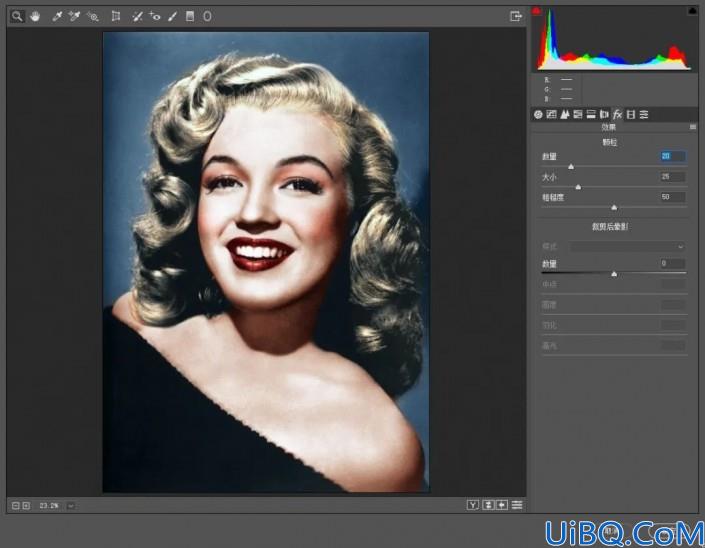Cycle before/after view with Y button

point(473,505)
